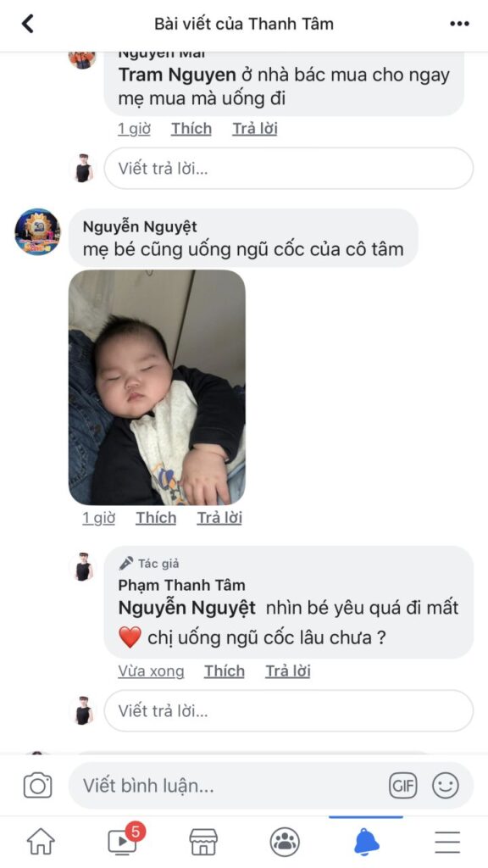Open Nguyễn Nguyệt's profile avatar
488x868 pixels.
(x=37, y=232)
